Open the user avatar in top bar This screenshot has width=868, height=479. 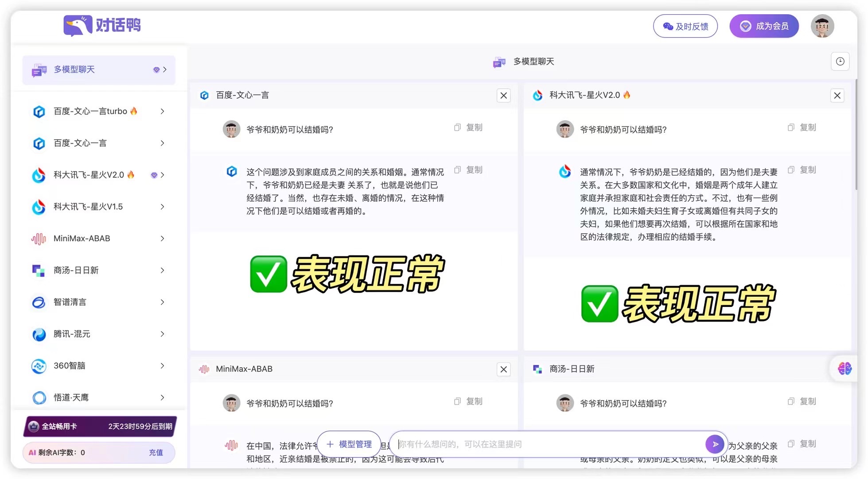822,26
